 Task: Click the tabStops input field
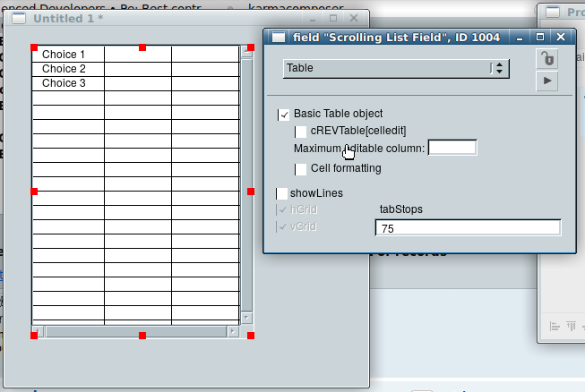tap(468, 227)
